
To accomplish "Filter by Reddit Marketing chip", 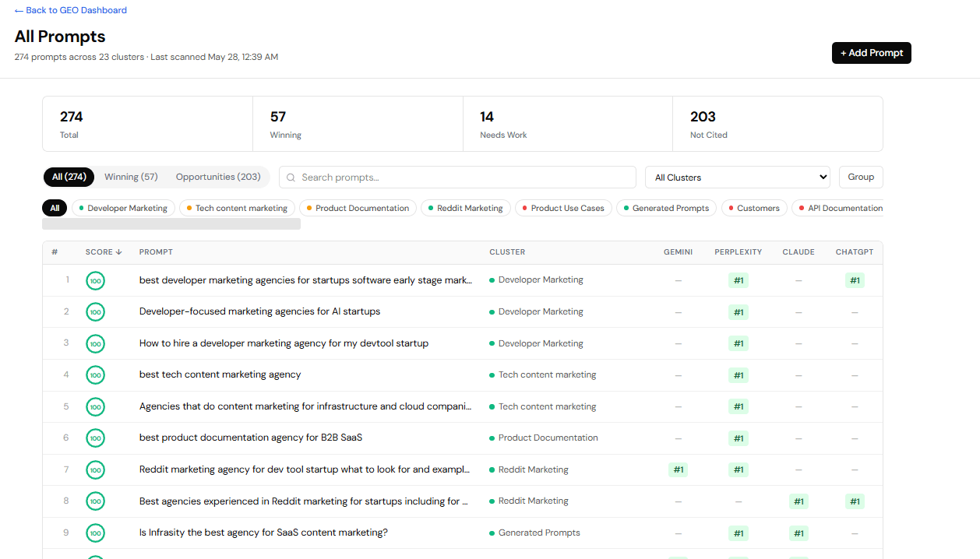I will point(466,208).
